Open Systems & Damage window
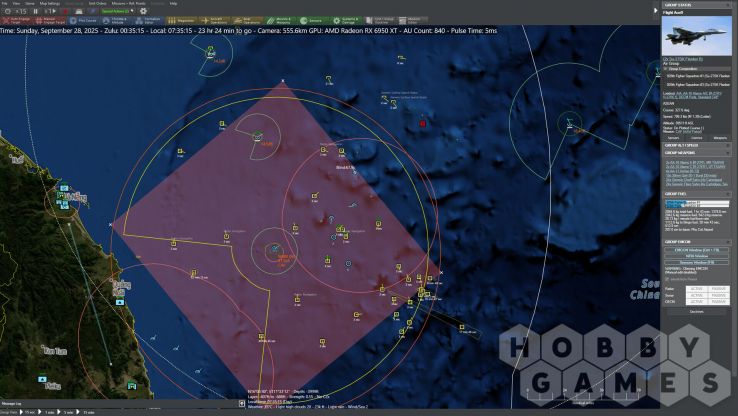738x416 pixels. click(x=346, y=21)
